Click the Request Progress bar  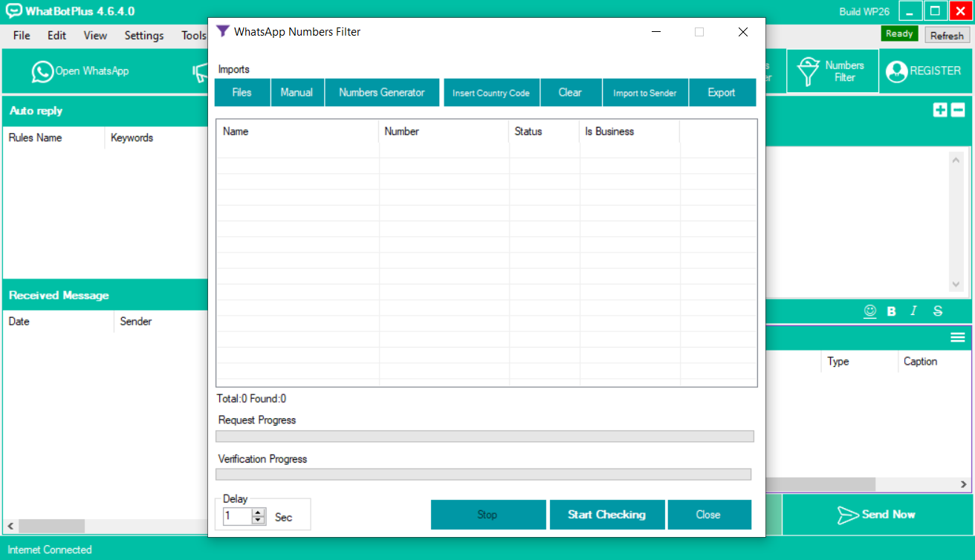(485, 436)
